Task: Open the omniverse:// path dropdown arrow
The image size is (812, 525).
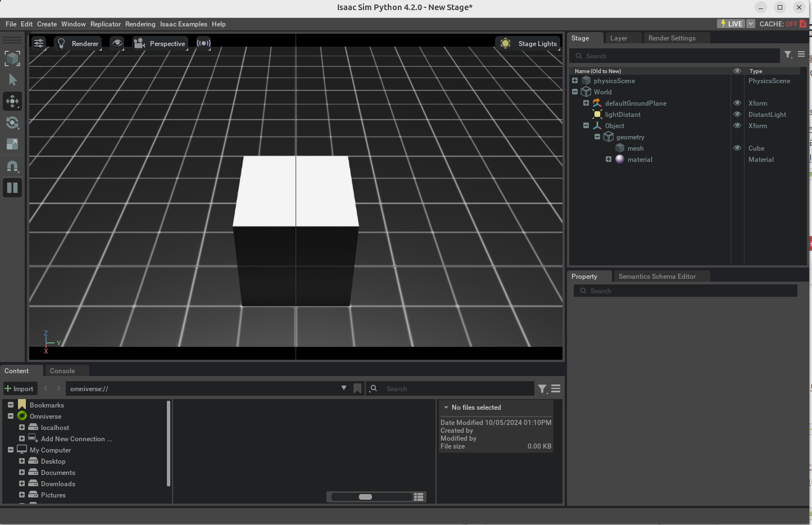Action: 344,388
